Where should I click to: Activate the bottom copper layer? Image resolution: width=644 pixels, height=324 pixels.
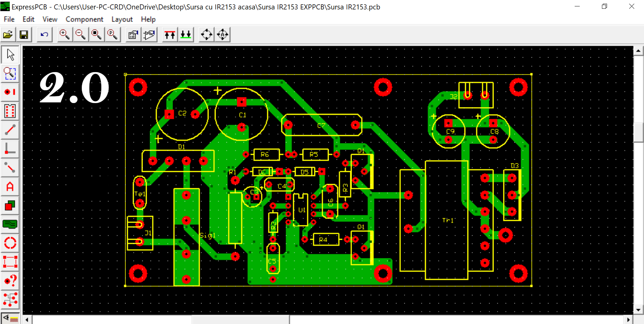point(186,34)
